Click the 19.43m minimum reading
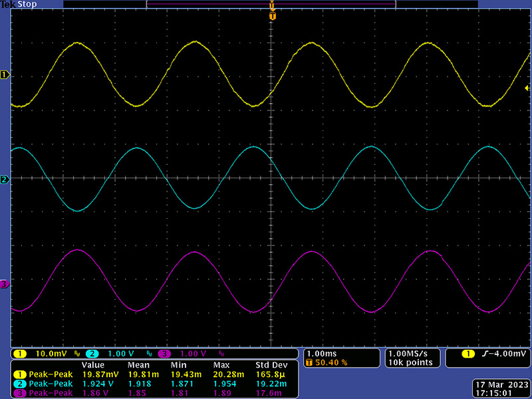 tap(186, 374)
